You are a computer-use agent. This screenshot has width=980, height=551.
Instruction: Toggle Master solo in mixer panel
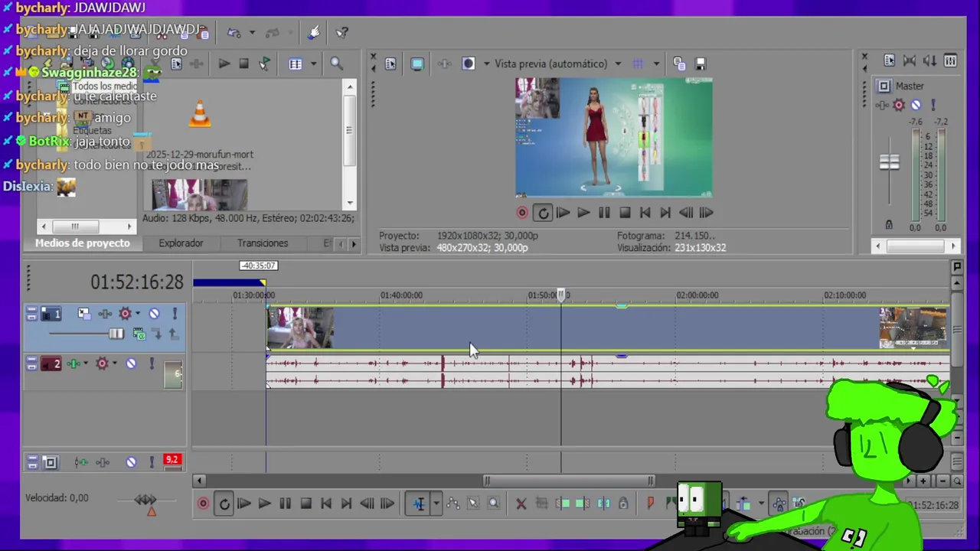point(933,105)
